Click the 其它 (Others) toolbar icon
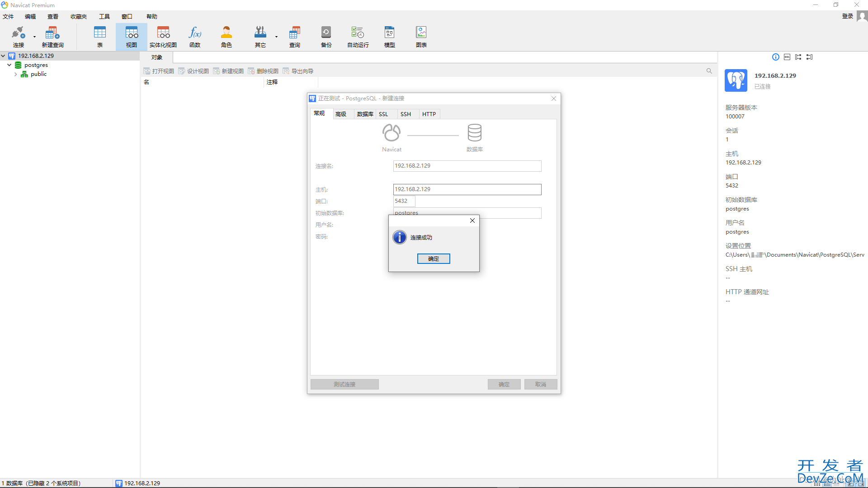The height and width of the screenshot is (488, 868). tap(260, 37)
